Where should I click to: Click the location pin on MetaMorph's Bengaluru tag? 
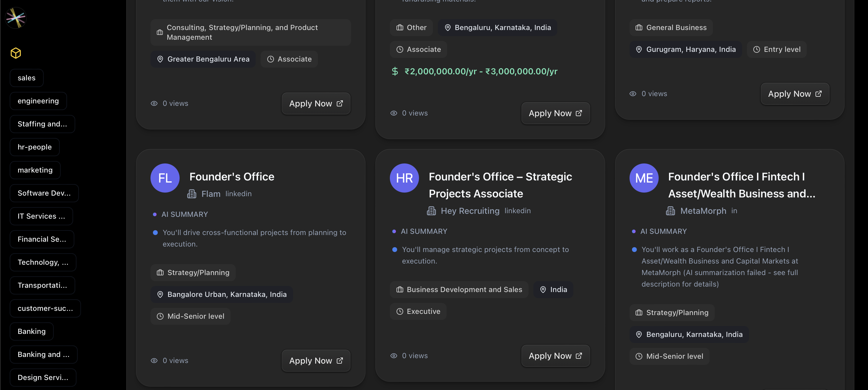639,335
